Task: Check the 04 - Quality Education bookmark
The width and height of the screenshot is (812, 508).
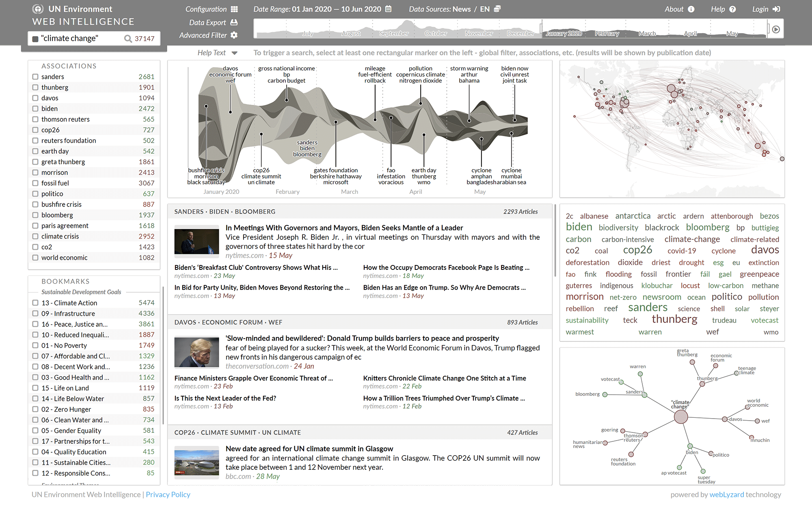Action: click(x=35, y=452)
